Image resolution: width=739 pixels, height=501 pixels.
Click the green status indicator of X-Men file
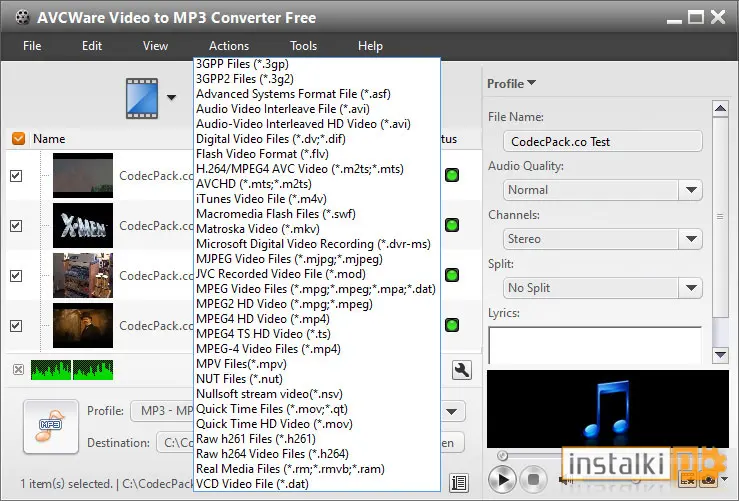[x=452, y=225]
